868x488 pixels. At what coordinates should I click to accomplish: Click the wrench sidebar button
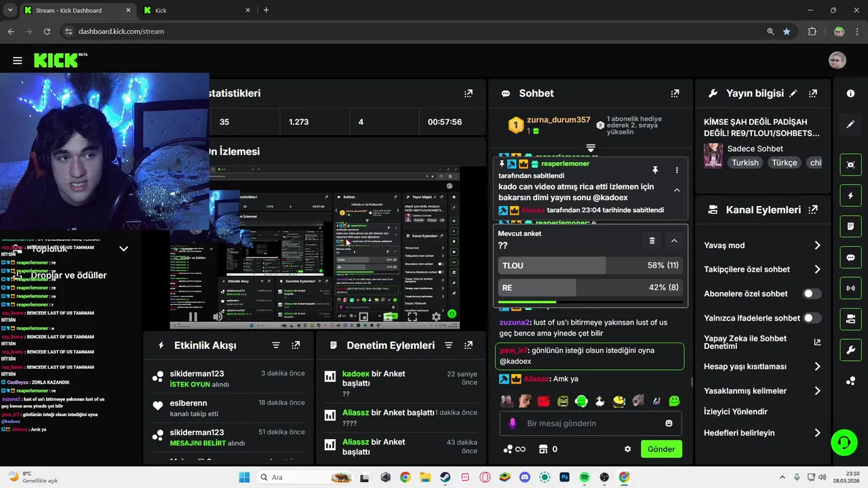tap(850, 350)
